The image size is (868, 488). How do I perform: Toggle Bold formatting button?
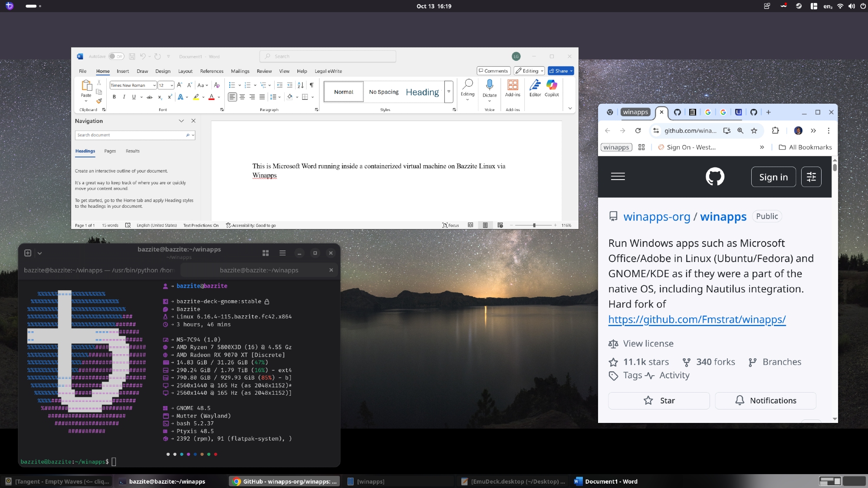pyautogui.click(x=114, y=97)
